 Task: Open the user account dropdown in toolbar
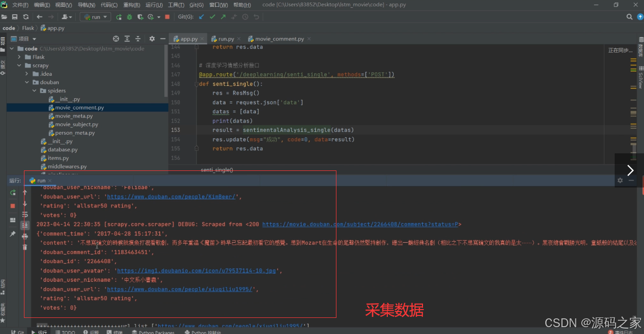point(67,17)
